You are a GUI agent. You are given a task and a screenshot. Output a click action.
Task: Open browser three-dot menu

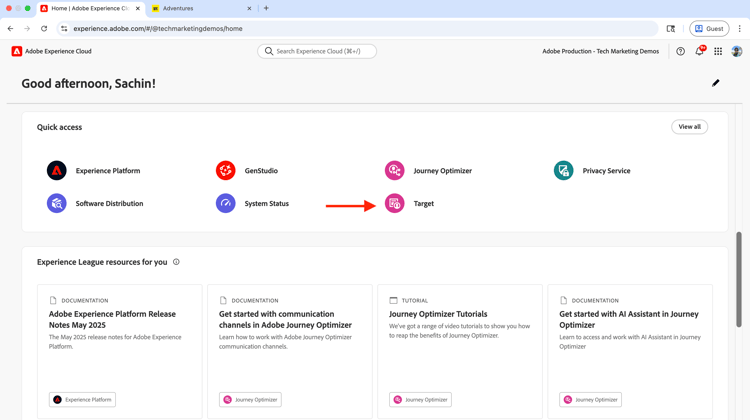(739, 29)
